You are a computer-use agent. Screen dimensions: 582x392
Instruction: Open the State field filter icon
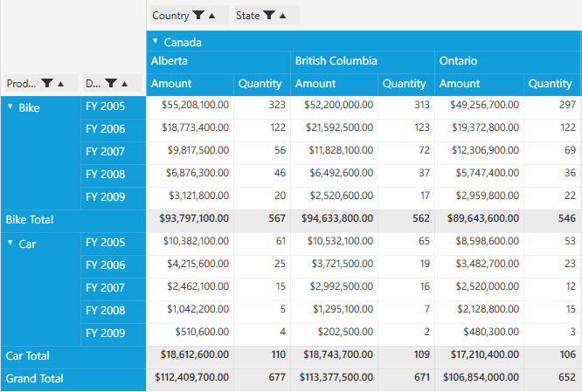[x=269, y=15]
